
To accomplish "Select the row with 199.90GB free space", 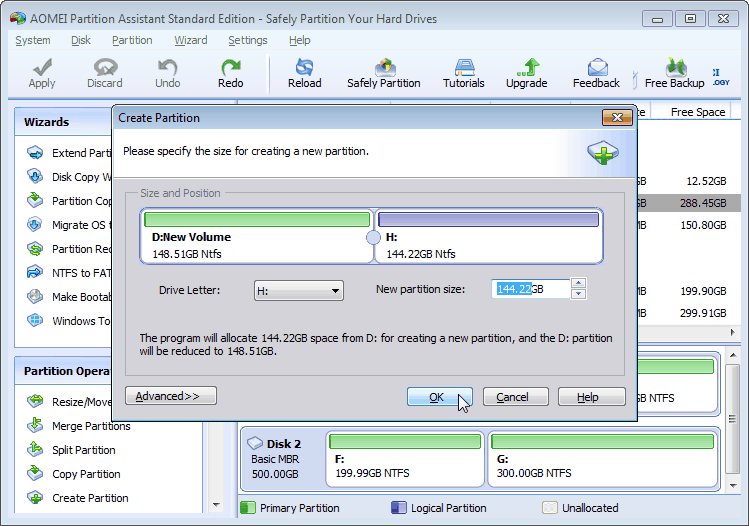I will (689, 291).
